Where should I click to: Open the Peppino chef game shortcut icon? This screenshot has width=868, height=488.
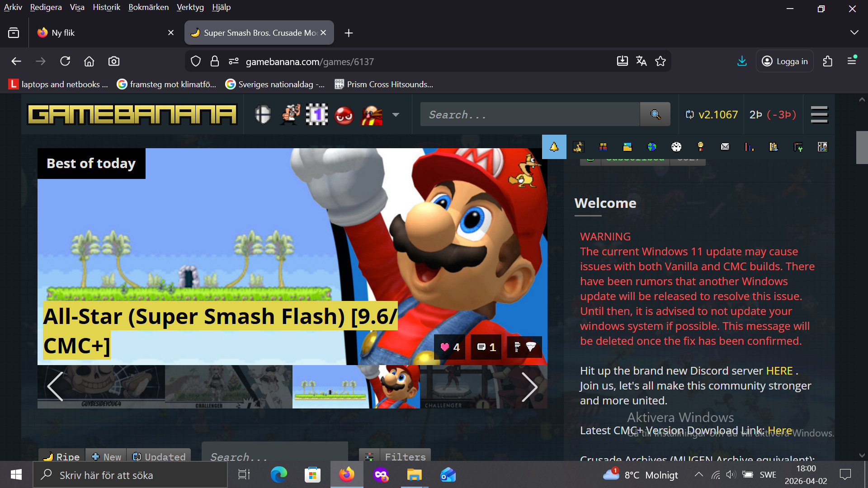[x=290, y=115]
